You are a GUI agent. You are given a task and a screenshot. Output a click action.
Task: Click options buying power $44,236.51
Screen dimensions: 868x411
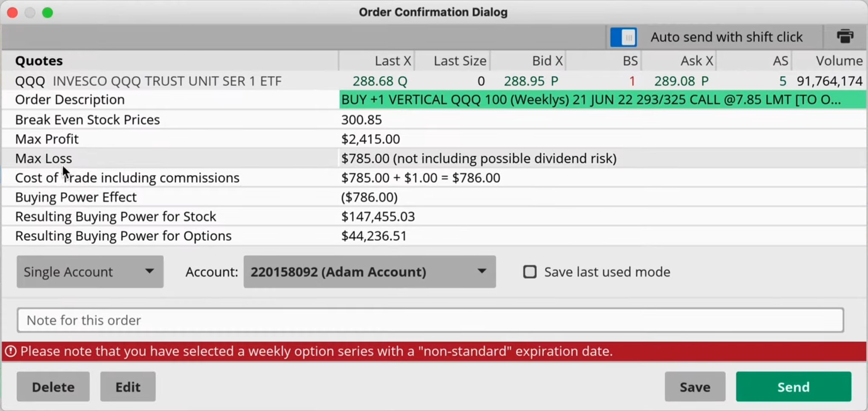[x=374, y=236]
